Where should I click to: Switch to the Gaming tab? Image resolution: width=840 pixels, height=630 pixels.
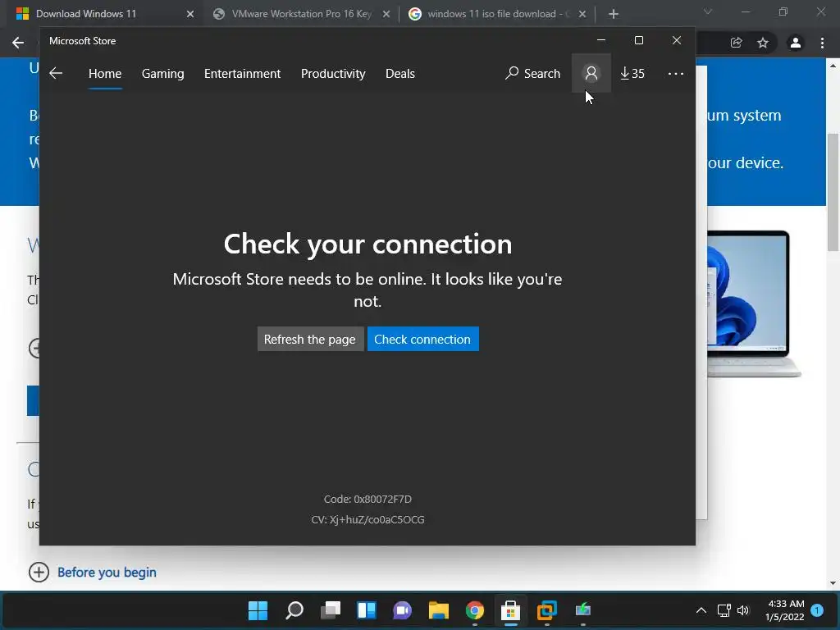click(163, 73)
